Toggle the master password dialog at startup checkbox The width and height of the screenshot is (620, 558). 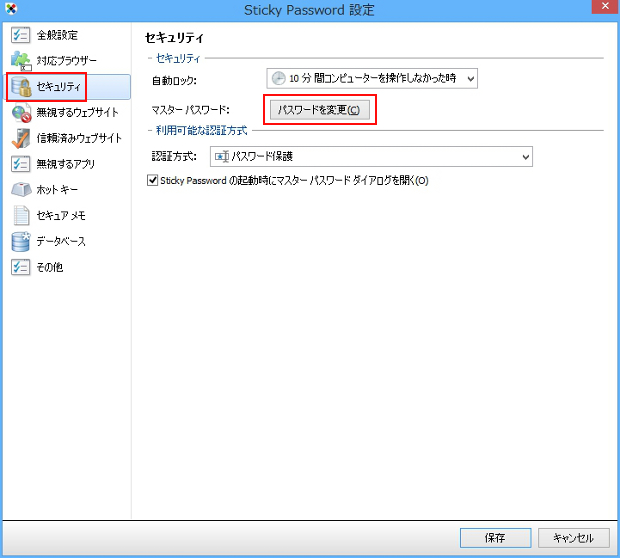[153, 181]
